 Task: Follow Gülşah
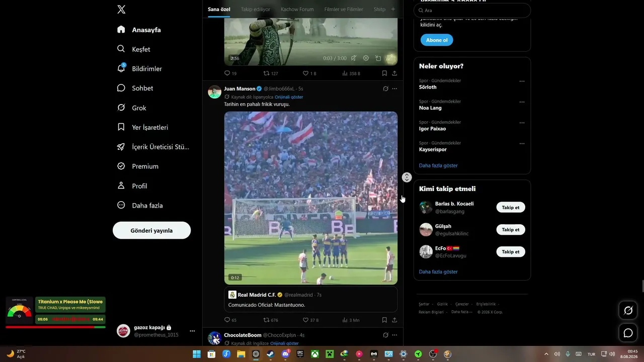511,229
